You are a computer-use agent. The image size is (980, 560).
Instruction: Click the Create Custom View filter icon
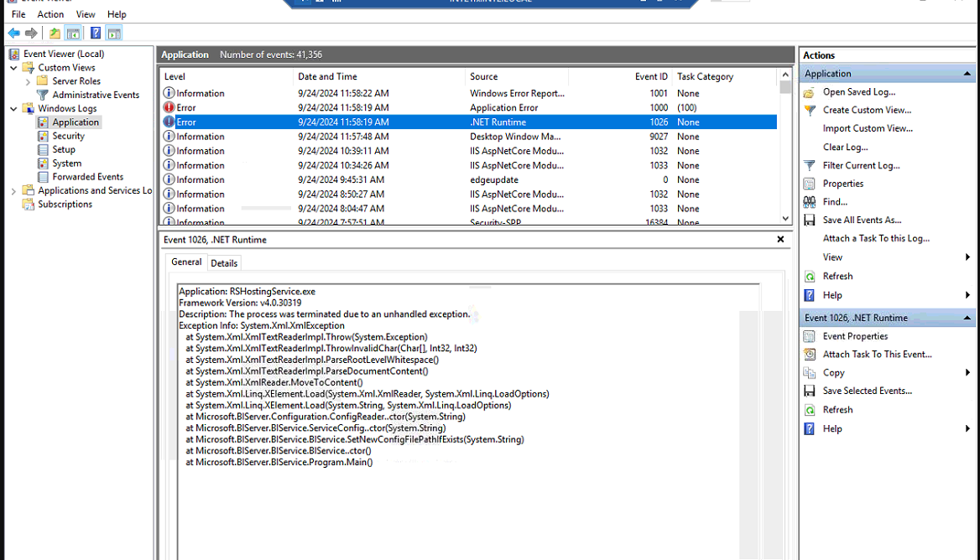809,110
